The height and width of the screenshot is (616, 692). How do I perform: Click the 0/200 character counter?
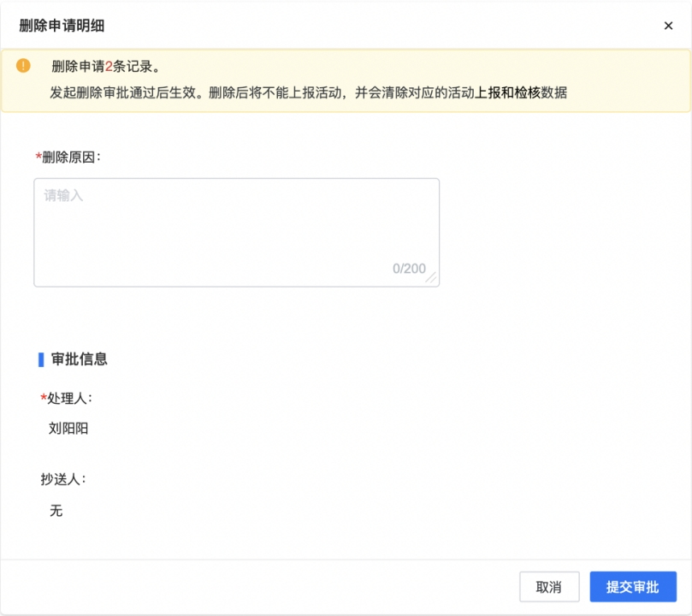pyautogui.click(x=409, y=269)
